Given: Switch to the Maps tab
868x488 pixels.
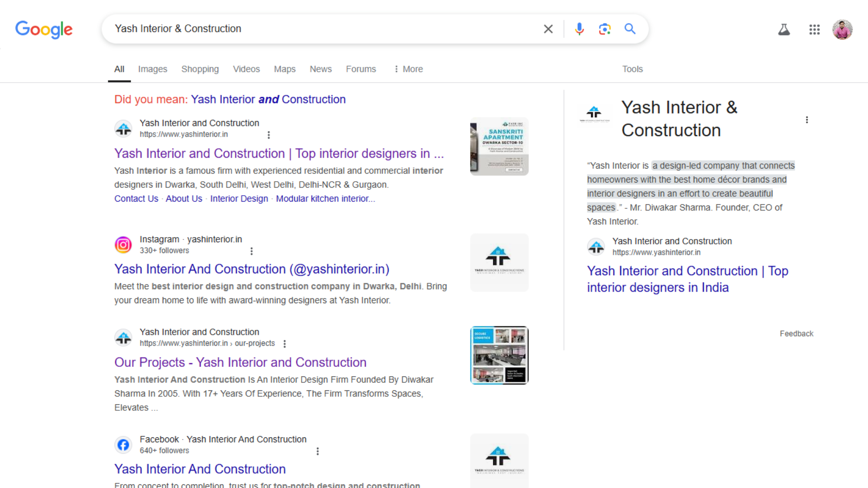Looking at the screenshot, I should click(284, 69).
